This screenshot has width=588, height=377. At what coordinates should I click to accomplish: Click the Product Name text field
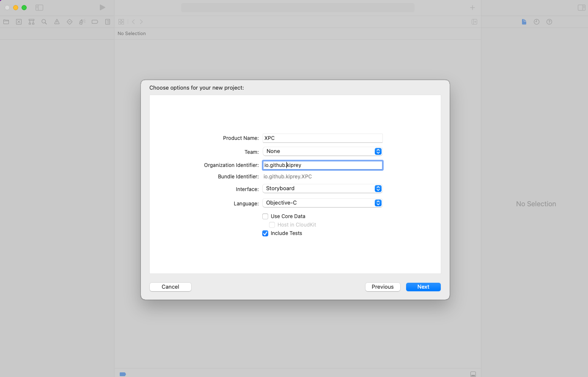coord(322,138)
